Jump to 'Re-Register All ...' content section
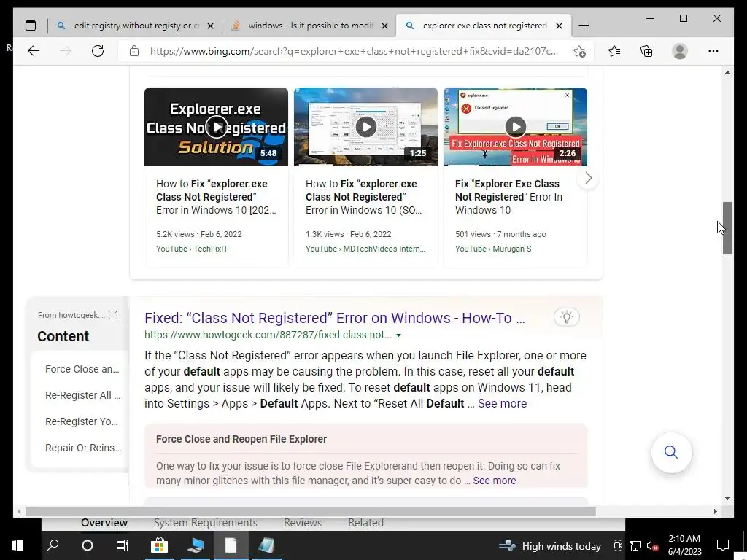Viewport: 747px width, 560px height. (83, 395)
